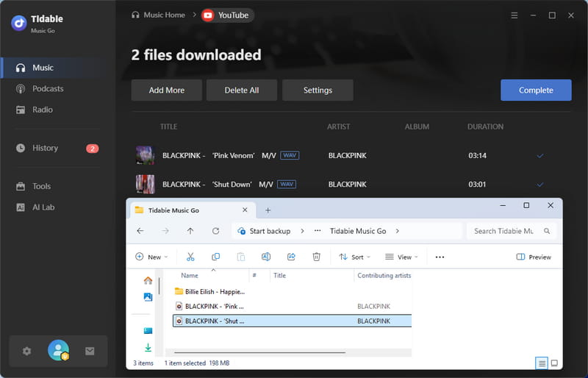
Task: Close the Tidabie Music Go explorer tab
Action: [x=245, y=210]
